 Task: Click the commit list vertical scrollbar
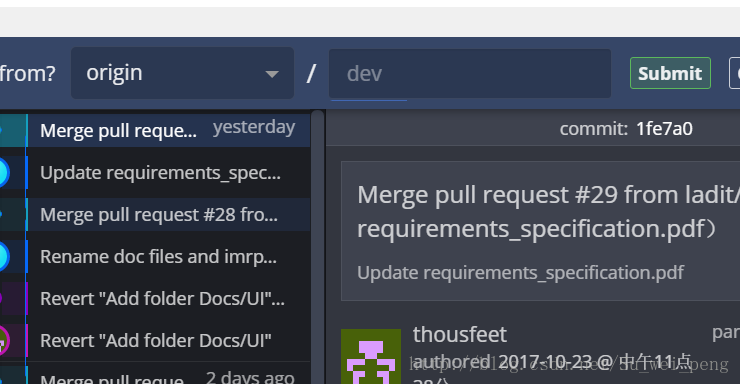coord(318,247)
